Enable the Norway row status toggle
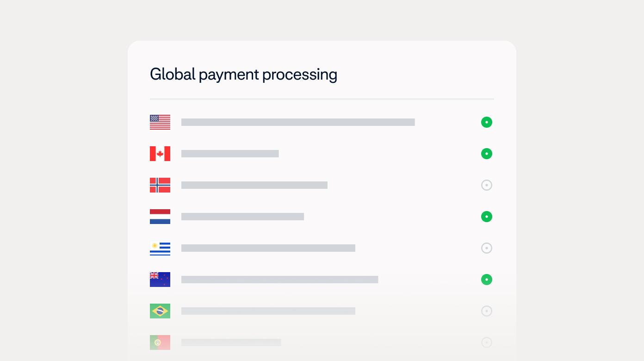644x361 pixels. [x=487, y=185]
